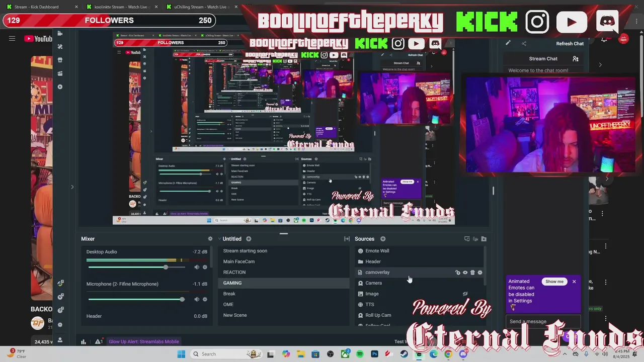The width and height of the screenshot is (644, 362).
Task: Delete camoverlay source with trash icon
Action: 472,273
